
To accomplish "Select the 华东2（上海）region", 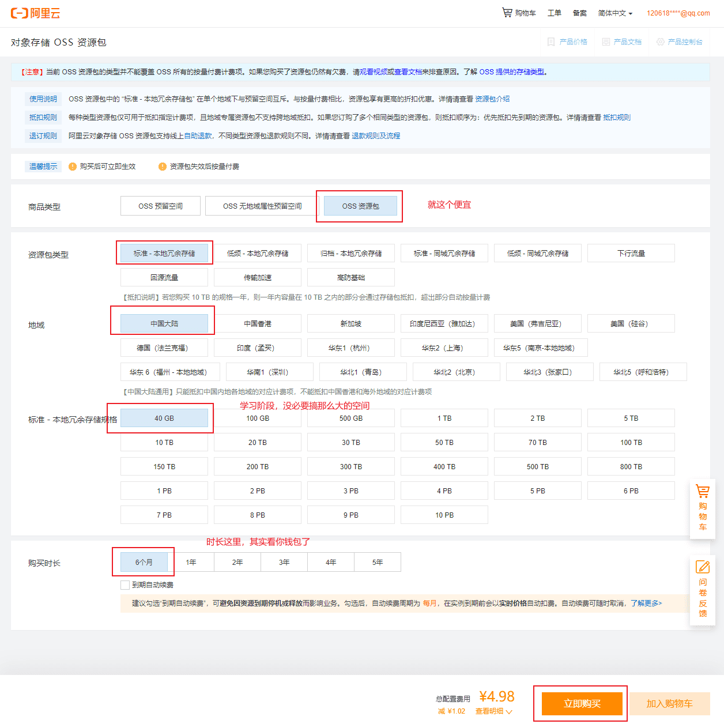I will click(444, 348).
